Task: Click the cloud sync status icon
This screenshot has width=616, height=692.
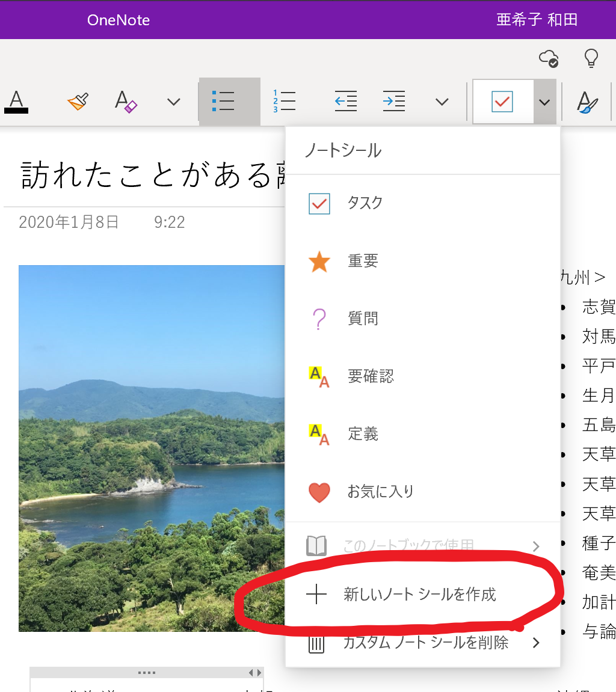Action: [548, 58]
